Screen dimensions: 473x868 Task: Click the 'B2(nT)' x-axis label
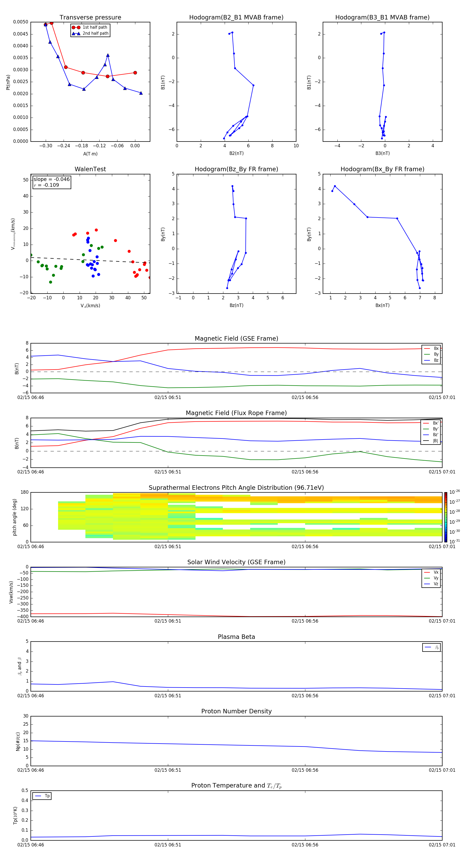(x=236, y=153)
